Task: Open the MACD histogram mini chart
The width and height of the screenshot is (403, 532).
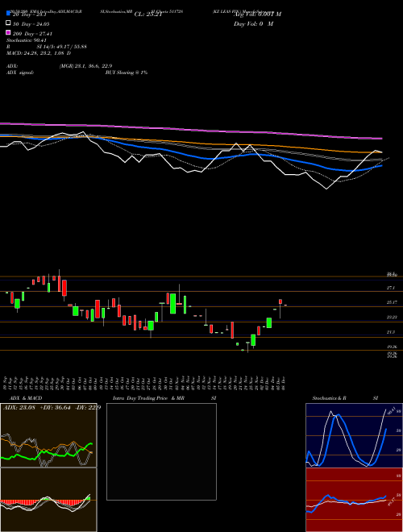Action: [48, 500]
